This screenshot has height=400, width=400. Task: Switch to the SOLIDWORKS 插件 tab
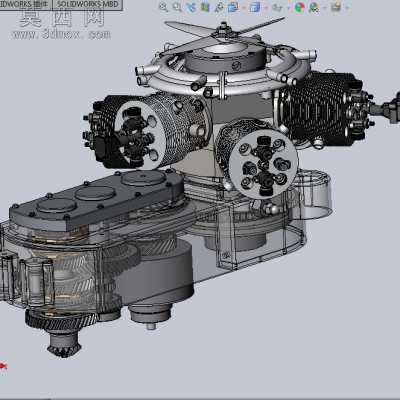click(x=25, y=4)
